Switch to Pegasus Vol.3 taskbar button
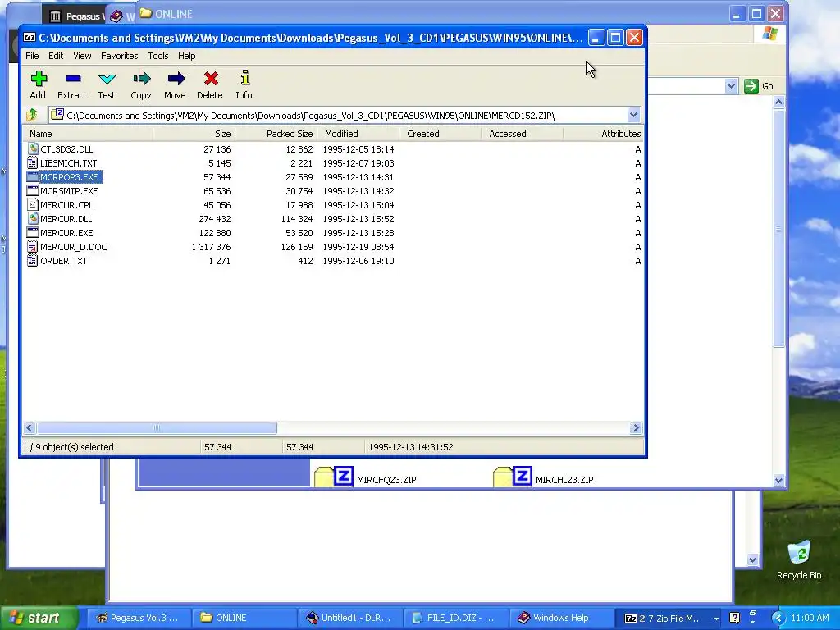 coord(138,618)
